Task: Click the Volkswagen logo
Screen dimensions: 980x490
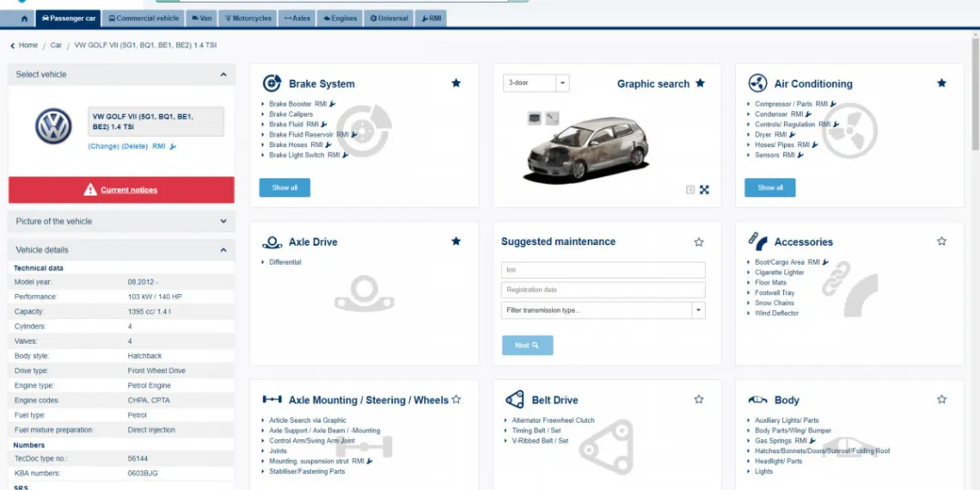Action: click(53, 126)
